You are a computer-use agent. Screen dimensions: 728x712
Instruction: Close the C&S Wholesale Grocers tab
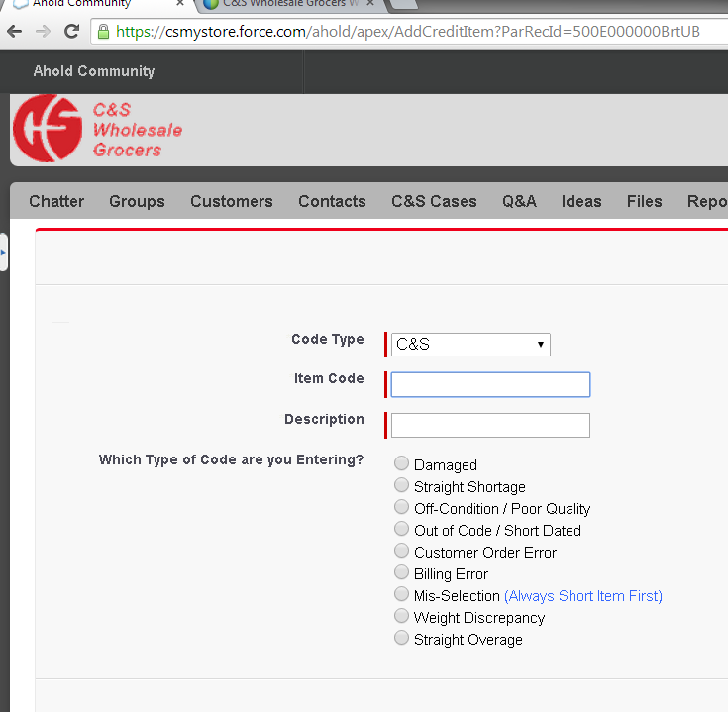[370, 3]
